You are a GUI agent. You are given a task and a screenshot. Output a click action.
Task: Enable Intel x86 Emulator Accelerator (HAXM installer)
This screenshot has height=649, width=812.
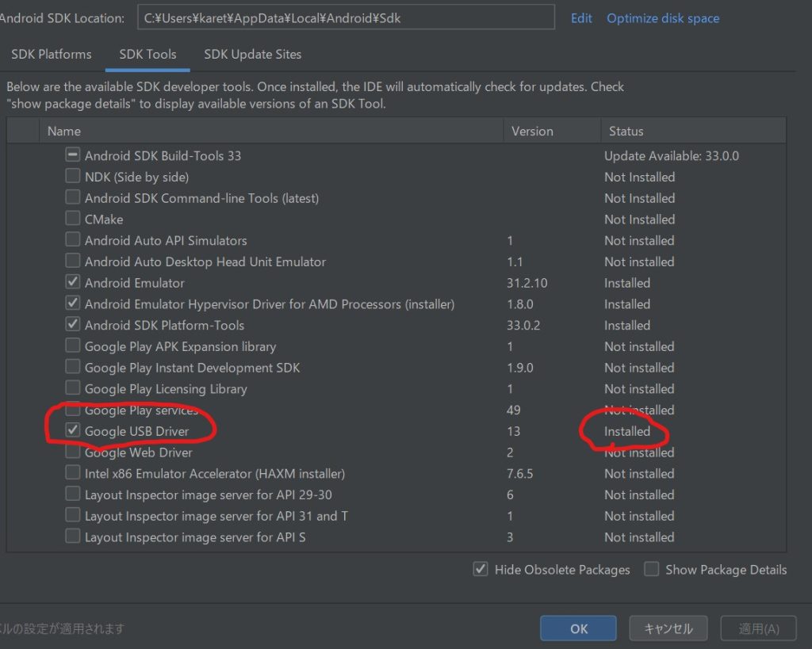72,473
